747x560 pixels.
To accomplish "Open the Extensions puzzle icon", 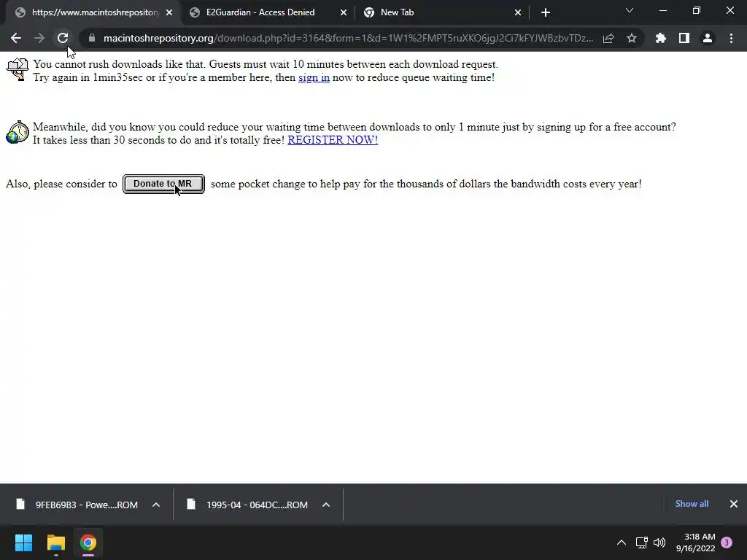I will click(661, 38).
